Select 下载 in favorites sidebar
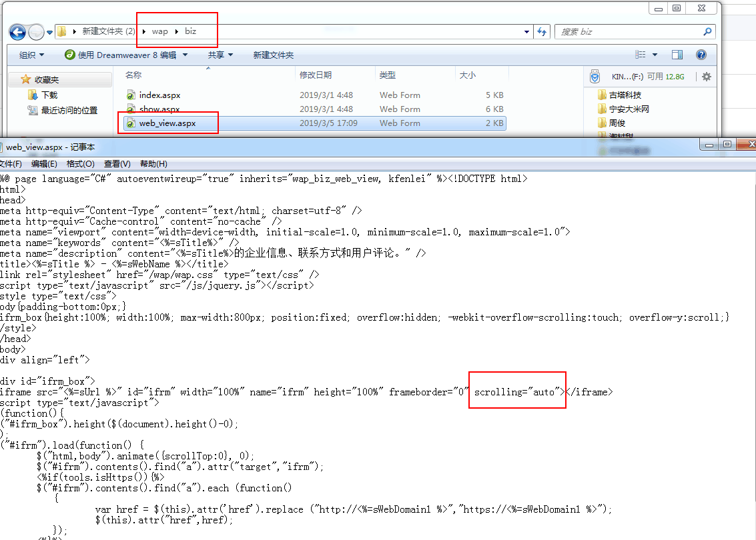The image size is (756, 540). [49, 95]
